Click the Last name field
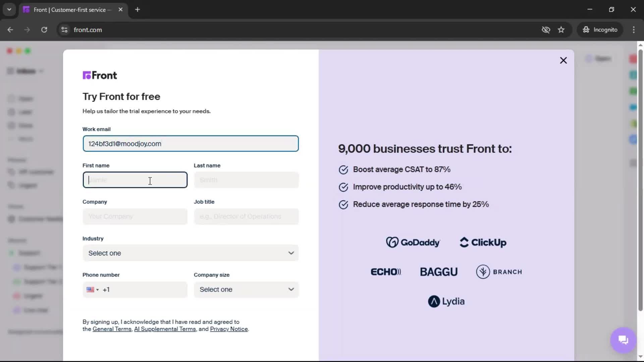Image resolution: width=644 pixels, height=362 pixels. pos(246,180)
